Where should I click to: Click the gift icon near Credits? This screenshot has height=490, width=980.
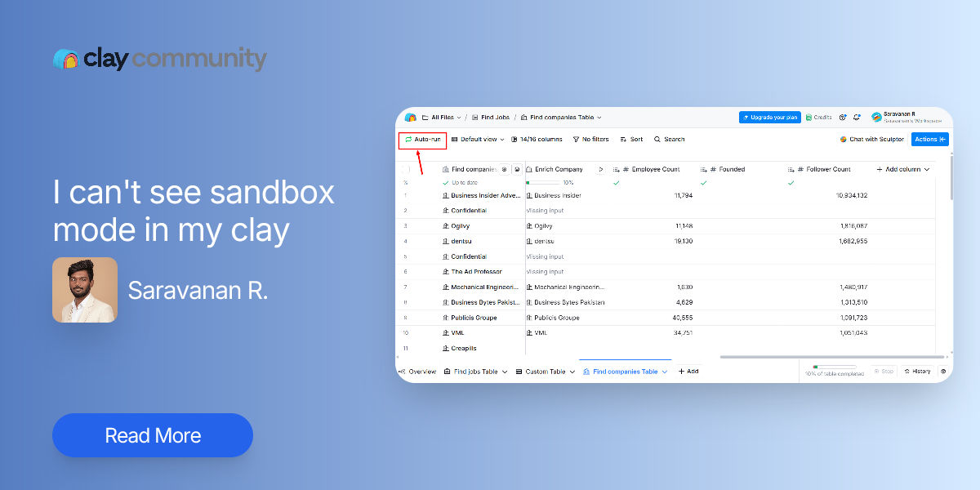point(842,117)
